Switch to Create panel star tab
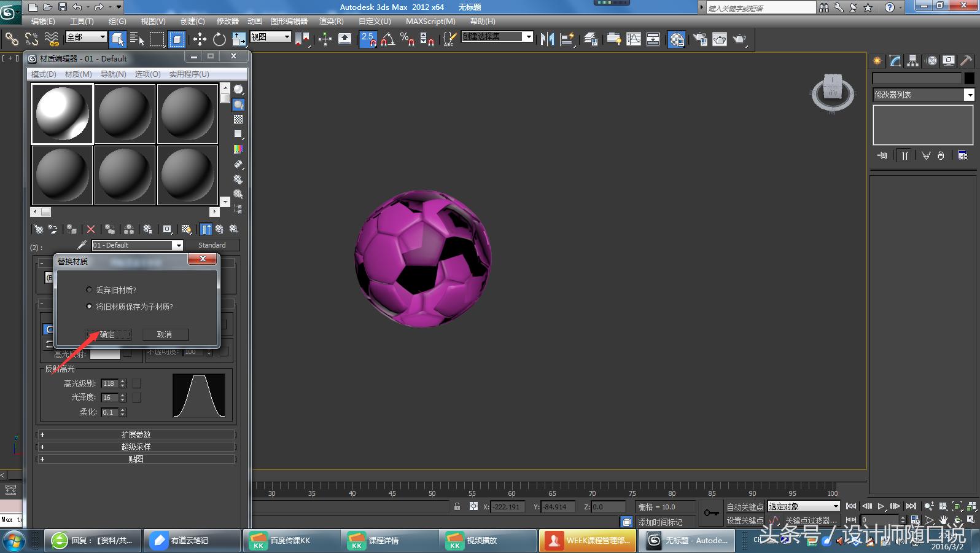This screenshot has height=553, width=980. [x=877, y=60]
